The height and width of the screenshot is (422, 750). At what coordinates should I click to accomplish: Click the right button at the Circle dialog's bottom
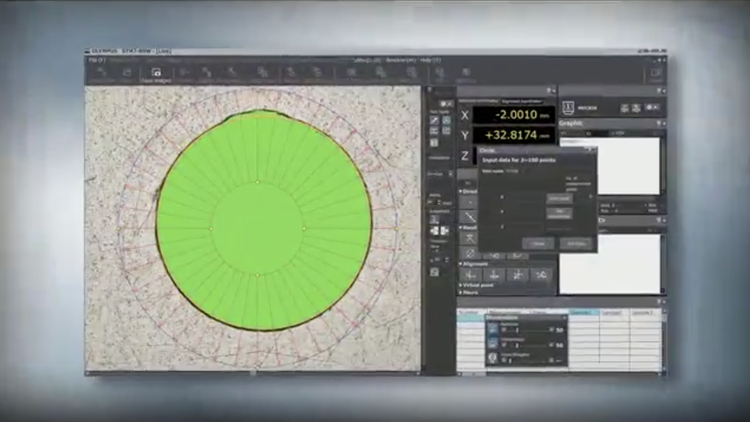574,243
